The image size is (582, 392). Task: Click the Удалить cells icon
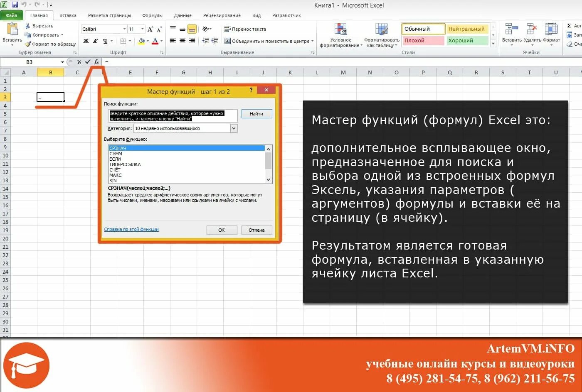point(532,29)
